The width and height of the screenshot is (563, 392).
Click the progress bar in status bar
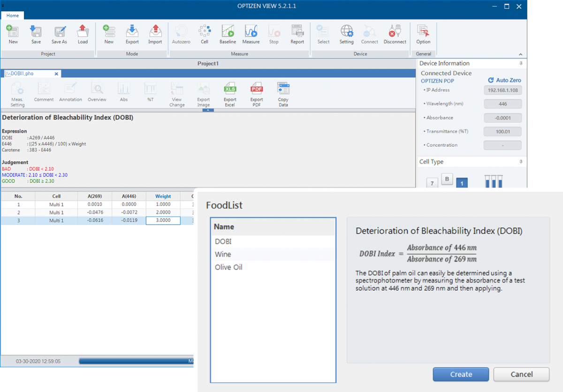[x=137, y=361]
